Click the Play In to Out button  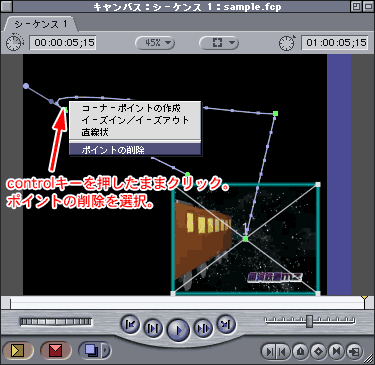pos(153,329)
